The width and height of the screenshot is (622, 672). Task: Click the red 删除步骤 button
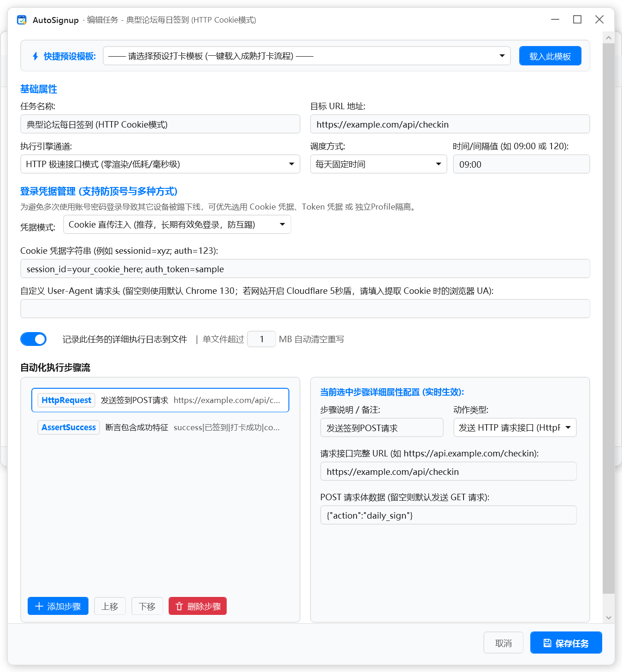198,606
